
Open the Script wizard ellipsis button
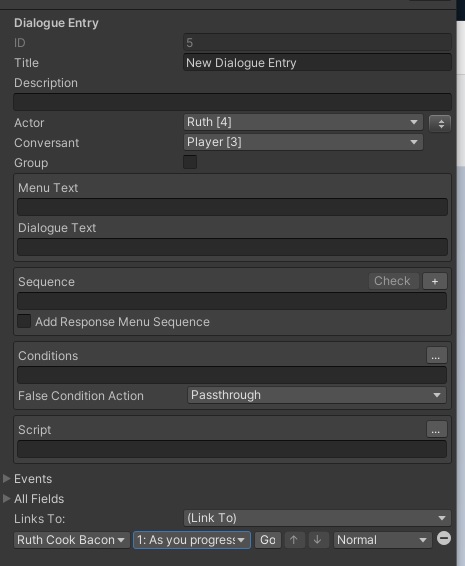tap(436, 430)
